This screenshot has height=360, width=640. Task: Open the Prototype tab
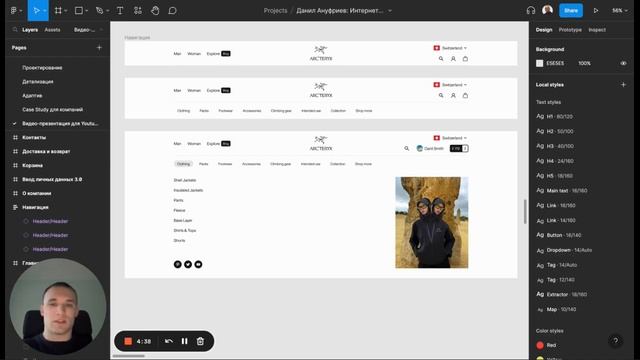click(570, 30)
